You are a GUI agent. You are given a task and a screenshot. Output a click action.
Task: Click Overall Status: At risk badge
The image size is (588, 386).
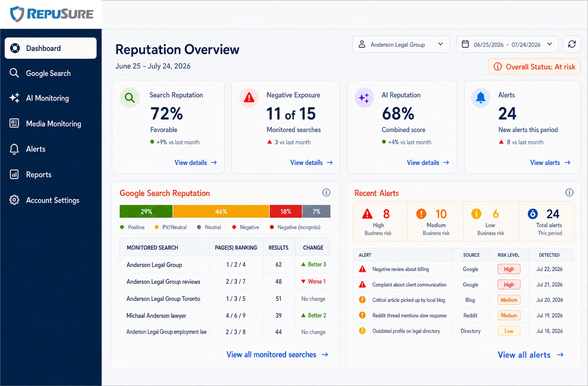(x=534, y=67)
